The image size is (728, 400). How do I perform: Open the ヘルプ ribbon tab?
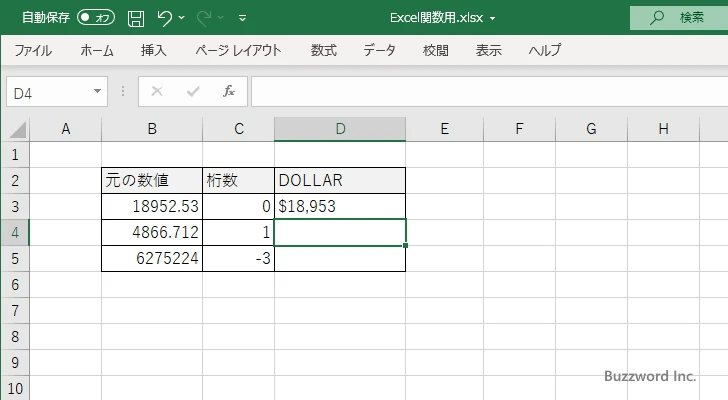tap(545, 50)
